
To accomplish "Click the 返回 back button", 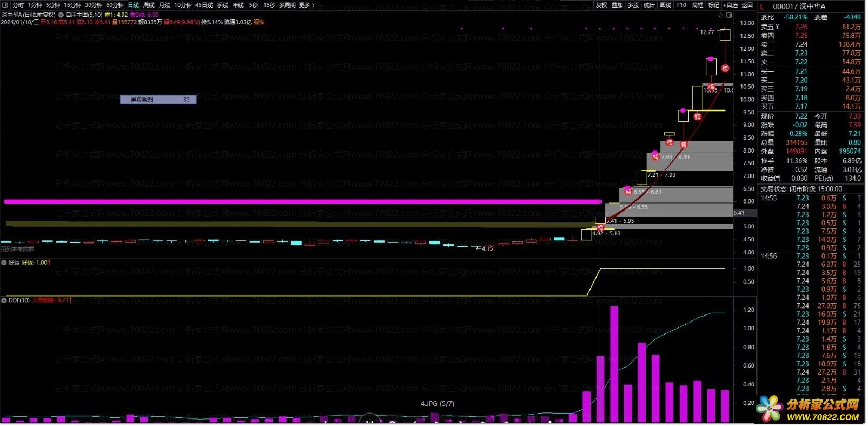I will [747, 5].
